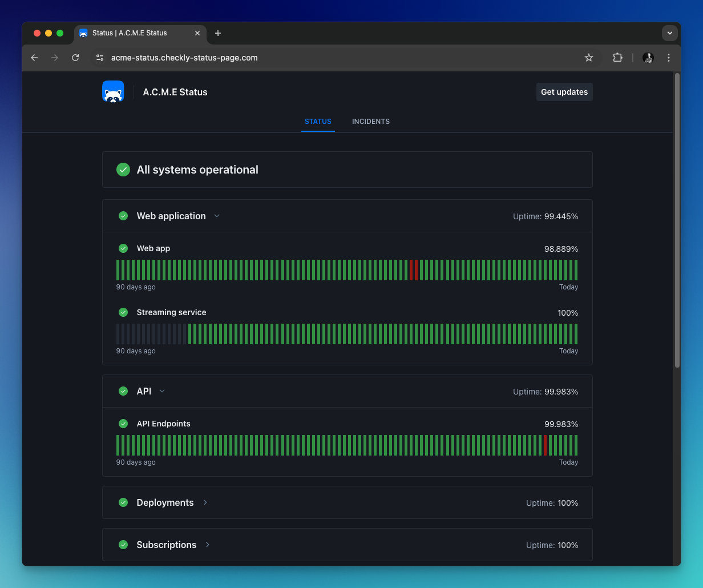Expand the Deployments section

pyautogui.click(x=205, y=502)
